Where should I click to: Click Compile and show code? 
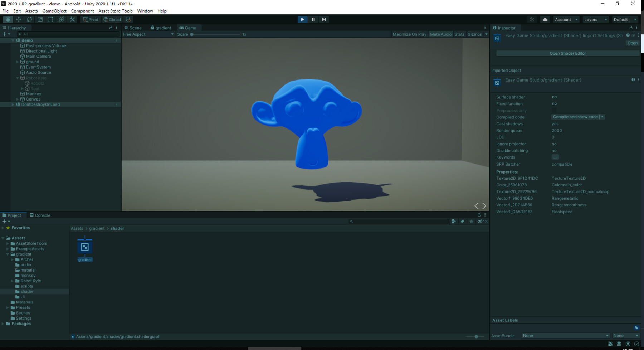point(575,117)
